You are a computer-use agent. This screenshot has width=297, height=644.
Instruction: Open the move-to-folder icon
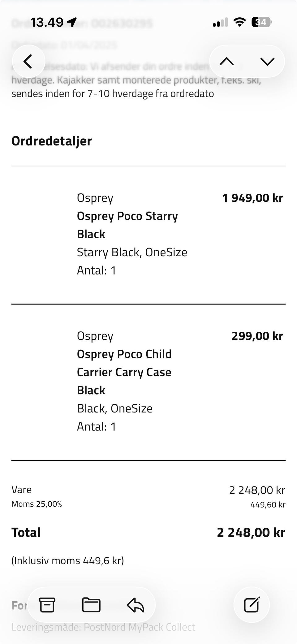pyautogui.click(x=91, y=605)
